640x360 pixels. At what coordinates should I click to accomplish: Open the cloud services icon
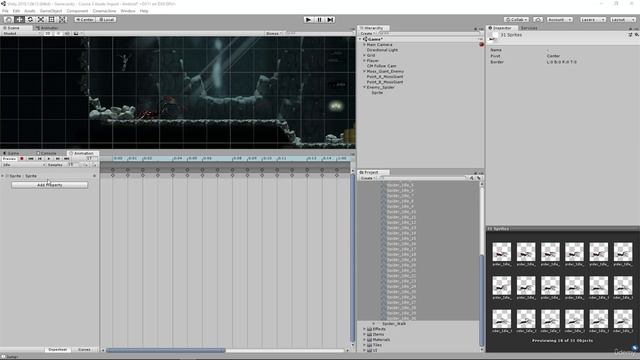coord(538,20)
